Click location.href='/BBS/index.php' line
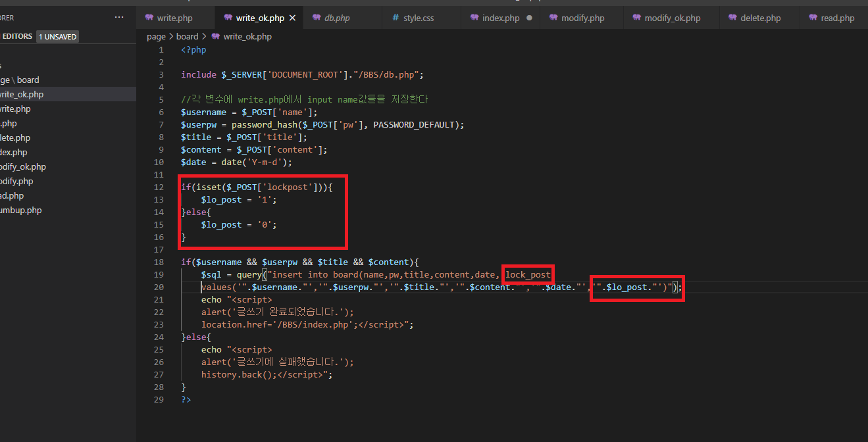Image resolution: width=868 pixels, height=442 pixels. pyautogui.click(x=307, y=324)
